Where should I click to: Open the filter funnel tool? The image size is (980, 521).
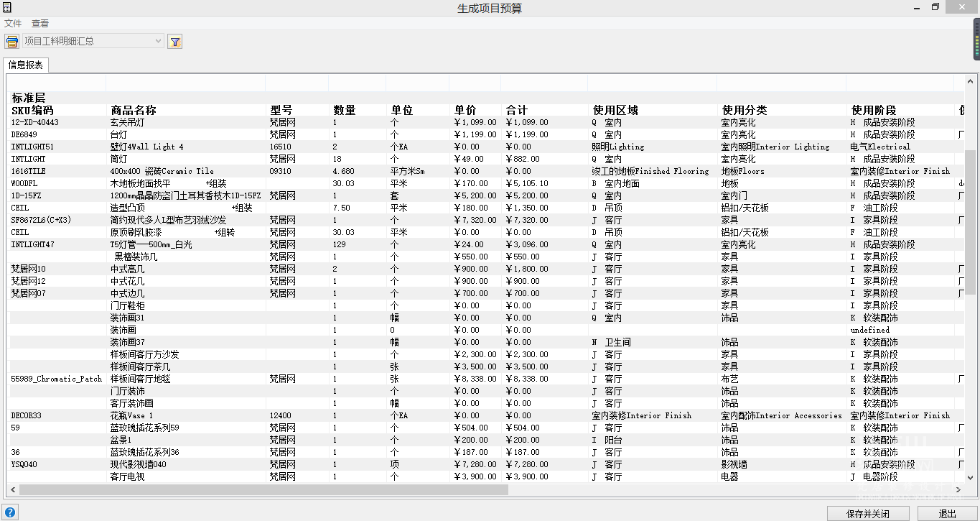[175, 41]
